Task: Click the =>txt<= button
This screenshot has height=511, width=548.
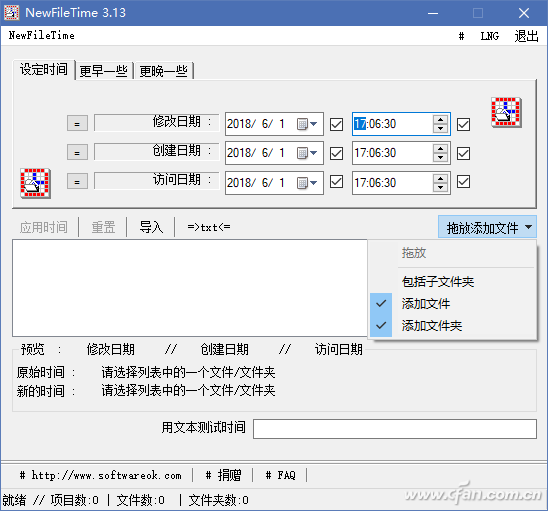Action: (x=209, y=227)
